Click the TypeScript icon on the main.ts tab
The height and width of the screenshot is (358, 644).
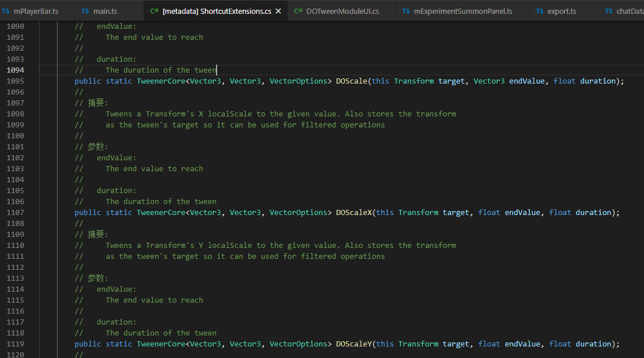tap(86, 10)
